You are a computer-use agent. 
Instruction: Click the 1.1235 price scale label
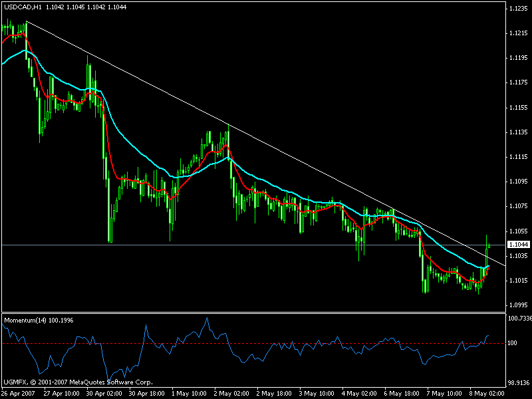pos(517,9)
